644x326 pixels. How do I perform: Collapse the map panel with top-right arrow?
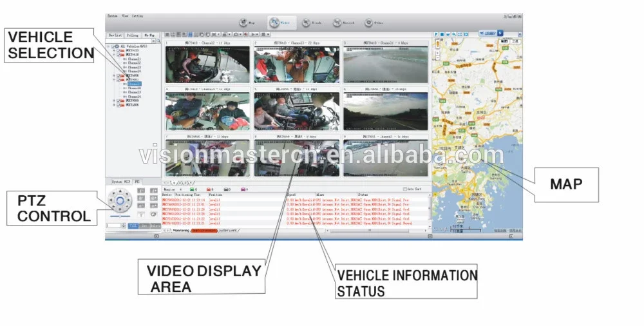pyautogui.click(x=520, y=34)
